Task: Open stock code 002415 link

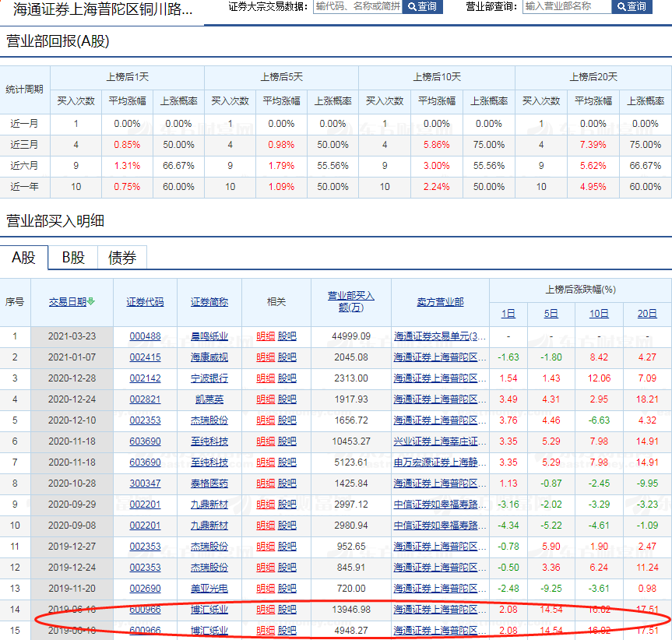Action: [x=146, y=357]
